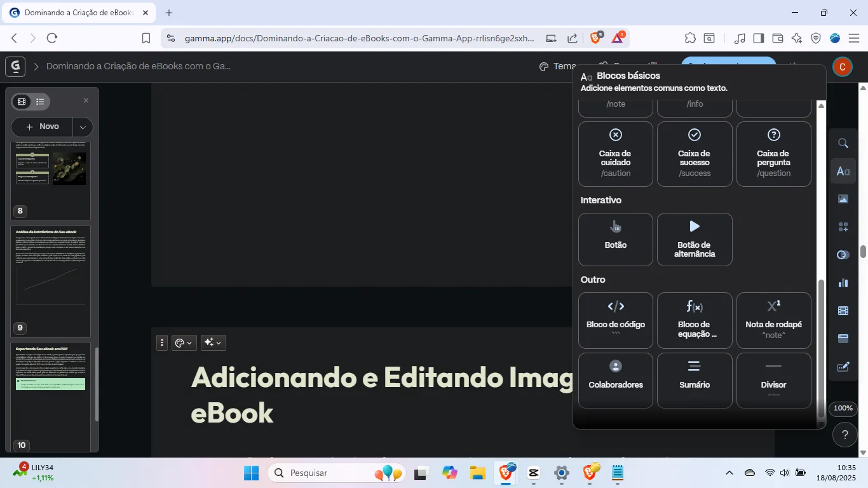Click the 100% zoom level button
The image size is (868, 488).
843,408
